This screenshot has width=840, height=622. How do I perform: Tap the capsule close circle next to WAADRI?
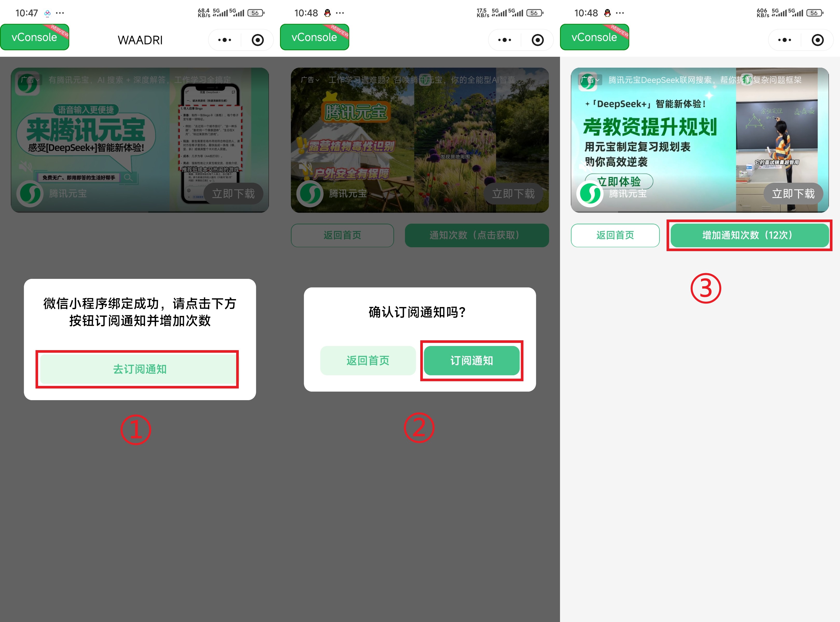[x=258, y=40]
